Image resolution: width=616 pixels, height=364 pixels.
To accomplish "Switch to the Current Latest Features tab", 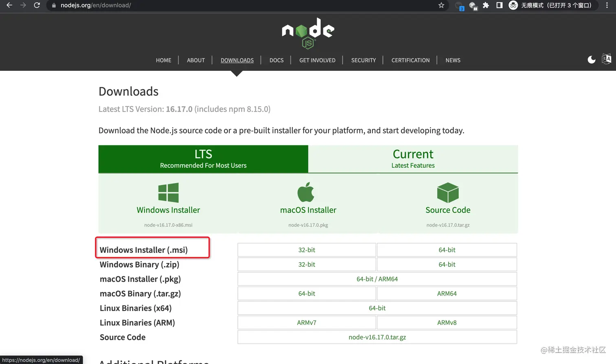I will (413, 159).
